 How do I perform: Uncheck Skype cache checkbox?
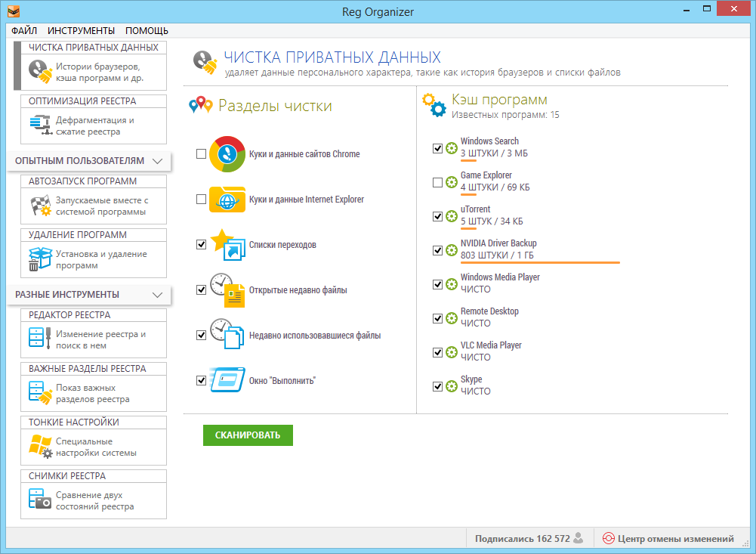pos(437,386)
